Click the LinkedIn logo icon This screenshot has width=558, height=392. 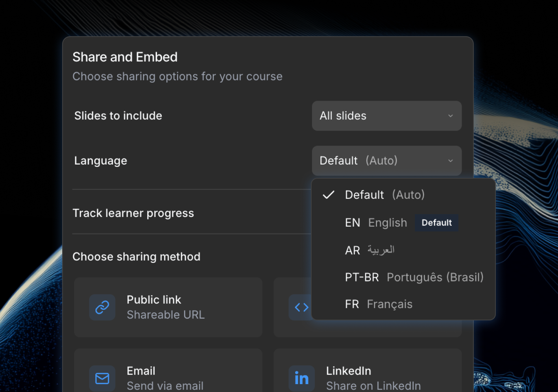[x=301, y=378]
